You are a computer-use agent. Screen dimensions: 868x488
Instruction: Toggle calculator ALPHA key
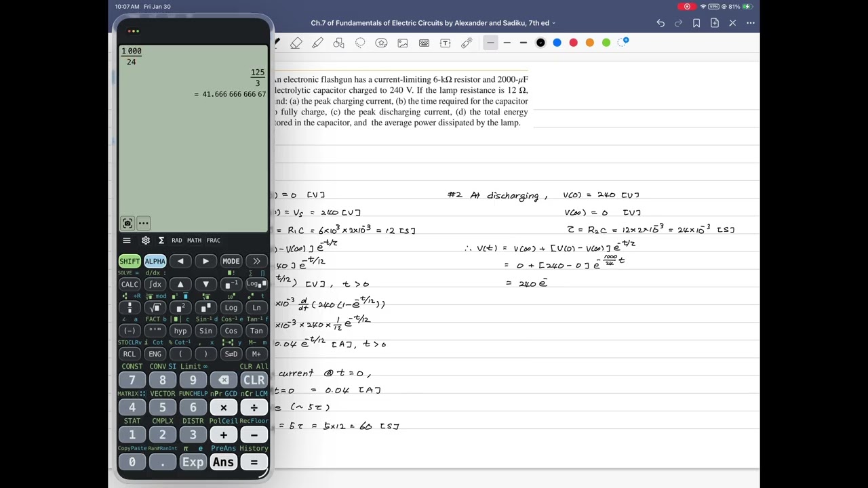pyautogui.click(x=155, y=261)
